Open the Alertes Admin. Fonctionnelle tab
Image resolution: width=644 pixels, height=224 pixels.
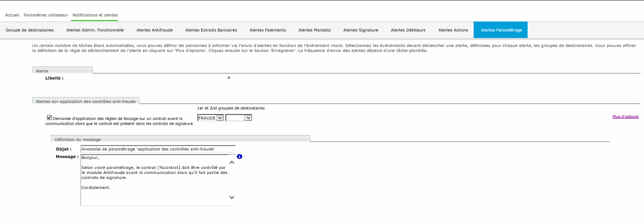click(95, 30)
